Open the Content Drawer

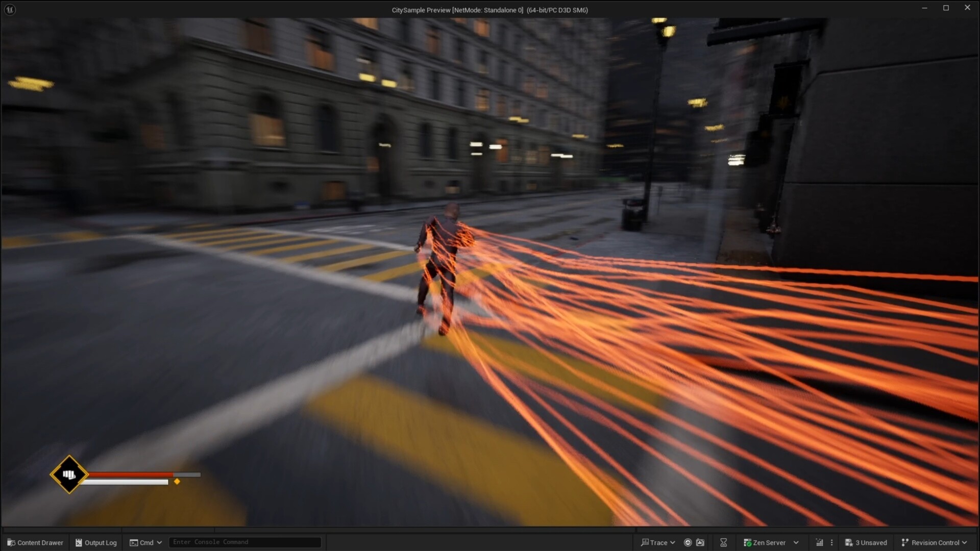(35, 542)
